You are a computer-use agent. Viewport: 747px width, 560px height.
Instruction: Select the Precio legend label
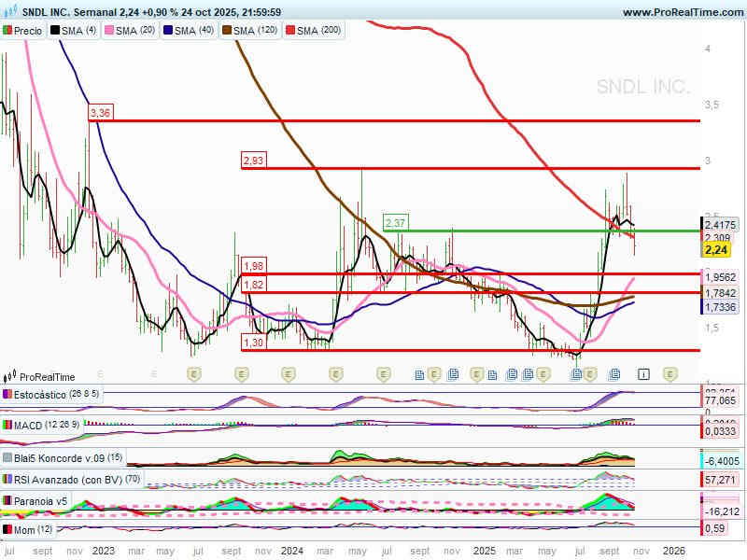28,31
